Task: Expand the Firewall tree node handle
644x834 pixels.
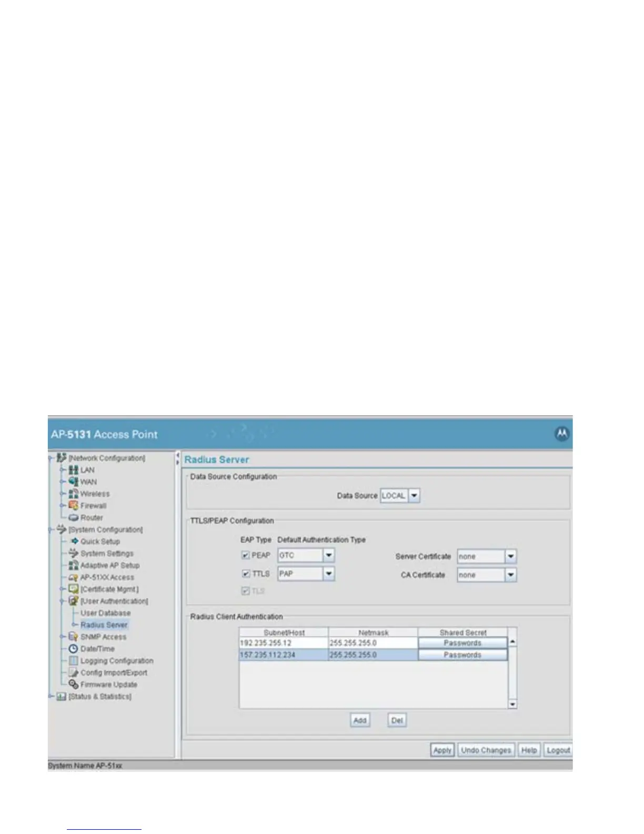Action: pyautogui.click(x=63, y=505)
